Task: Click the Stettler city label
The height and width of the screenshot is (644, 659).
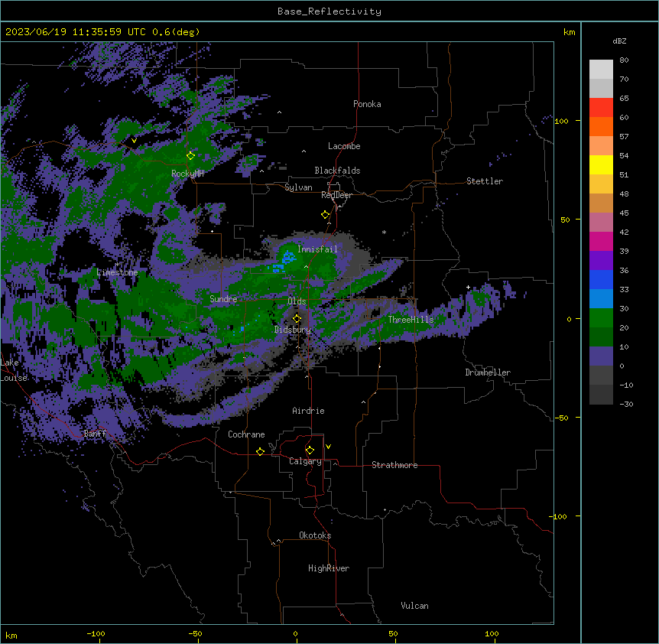Action: coord(485,181)
